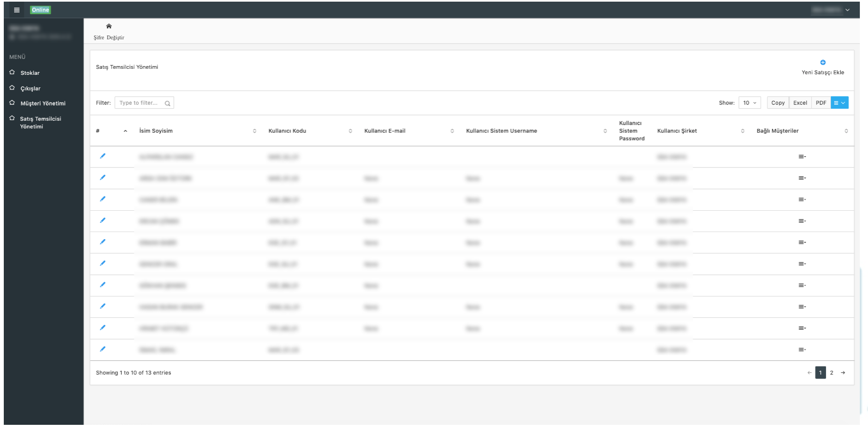Open Bağlı Müşteriler list icon in first row
This screenshot has height=427, width=868.
[x=802, y=157]
